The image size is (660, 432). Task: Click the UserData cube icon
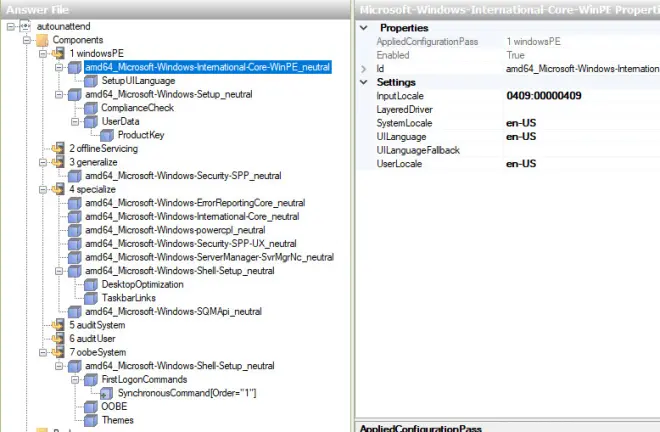click(90, 122)
